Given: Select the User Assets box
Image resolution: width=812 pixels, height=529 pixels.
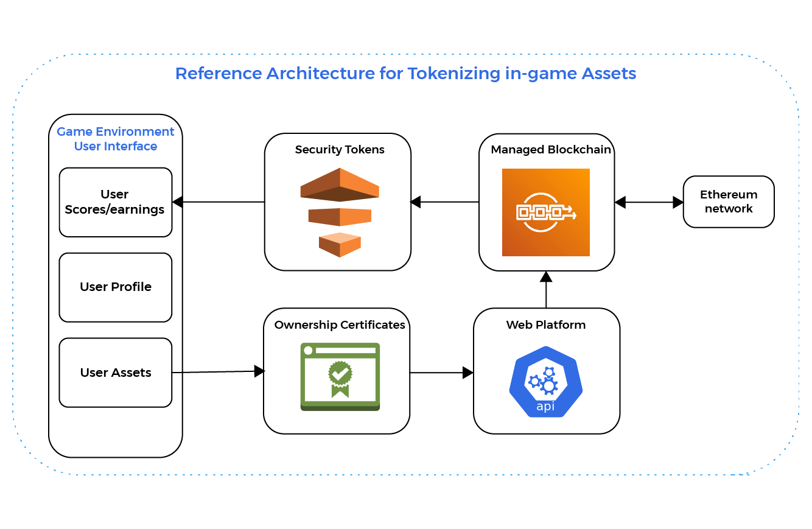Looking at the screenshot, I should click(x=116, y=373).
